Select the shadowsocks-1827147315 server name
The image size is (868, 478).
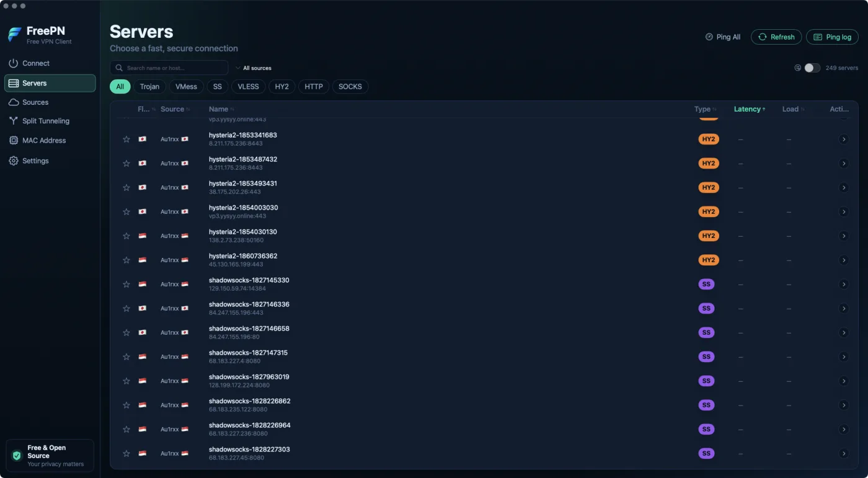tap(248, 353)
